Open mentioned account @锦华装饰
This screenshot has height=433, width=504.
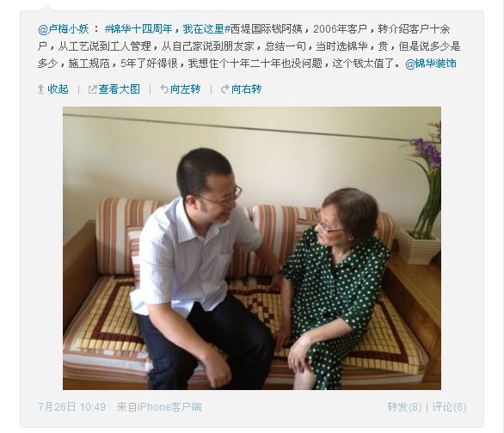click(431, 64)
